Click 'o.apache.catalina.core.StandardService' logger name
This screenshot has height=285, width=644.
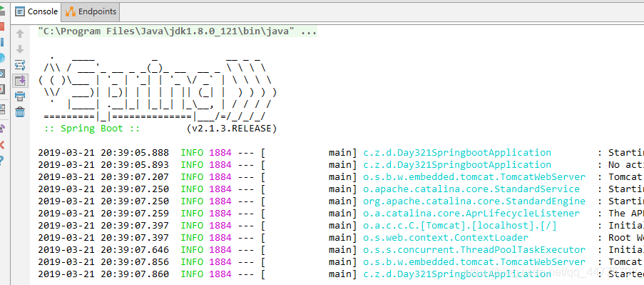471,189
